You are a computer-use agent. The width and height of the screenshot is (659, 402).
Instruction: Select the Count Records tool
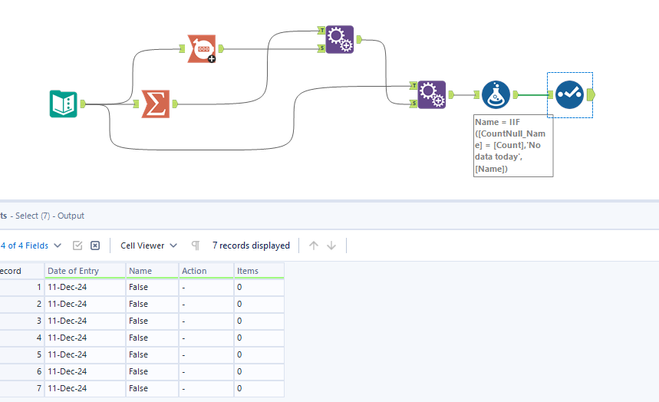[x=202, y=49]
